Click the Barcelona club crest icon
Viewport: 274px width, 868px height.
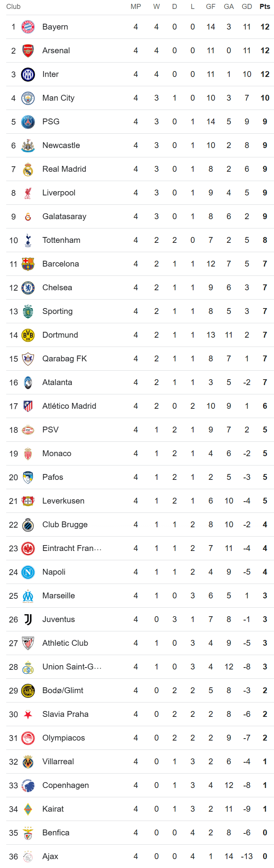[28, 264]
